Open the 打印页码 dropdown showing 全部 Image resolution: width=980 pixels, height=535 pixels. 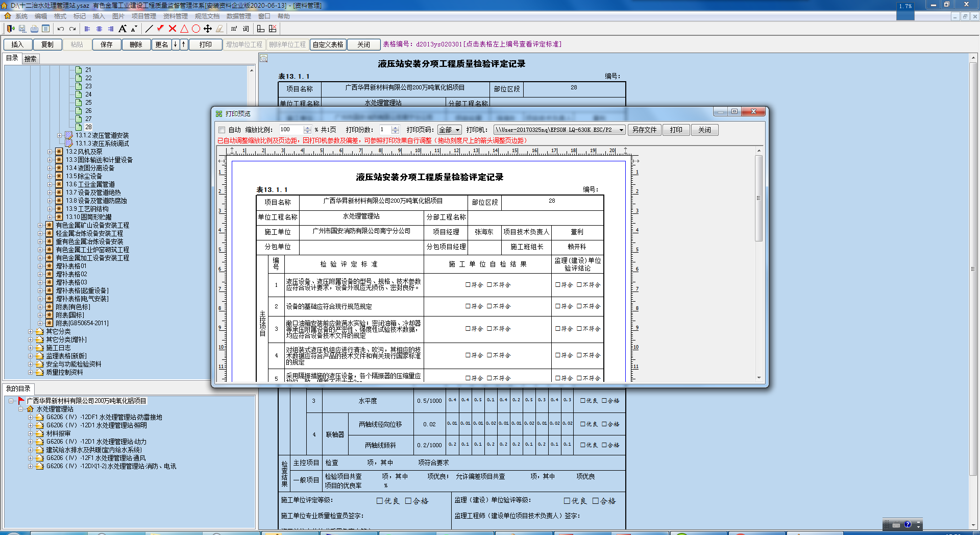pyautogui.click(x=450, y=130)
